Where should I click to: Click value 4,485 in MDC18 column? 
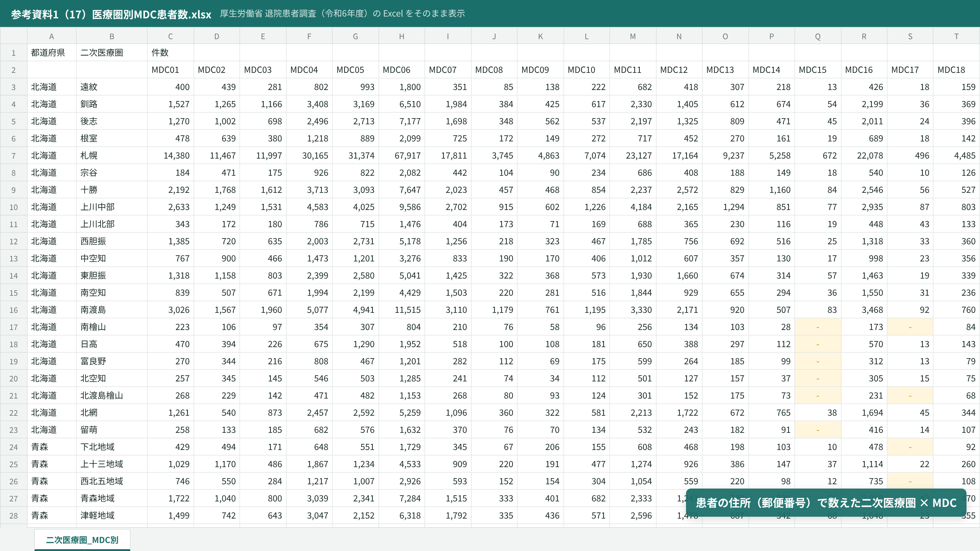click(956, 156)
